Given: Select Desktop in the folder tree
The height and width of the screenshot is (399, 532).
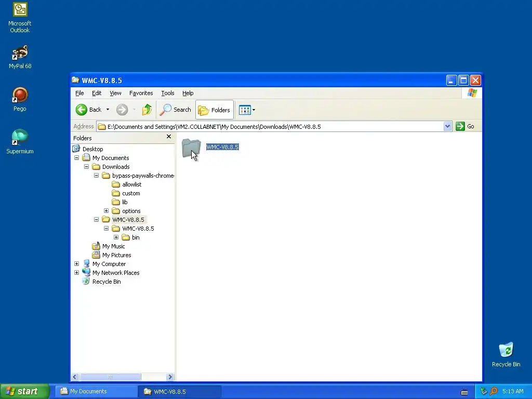Looking at the screenshot, I should tap(92, 149).
